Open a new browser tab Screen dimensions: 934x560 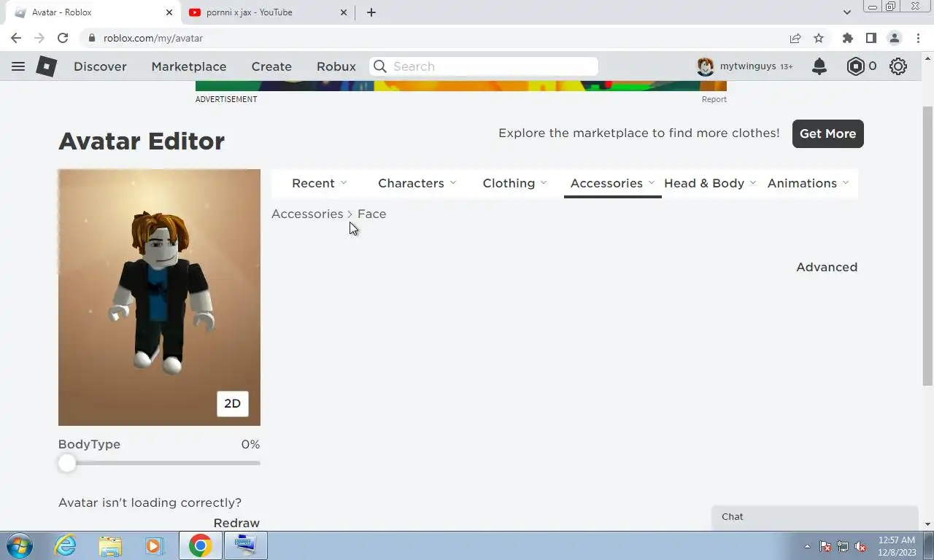pos(371,12)
